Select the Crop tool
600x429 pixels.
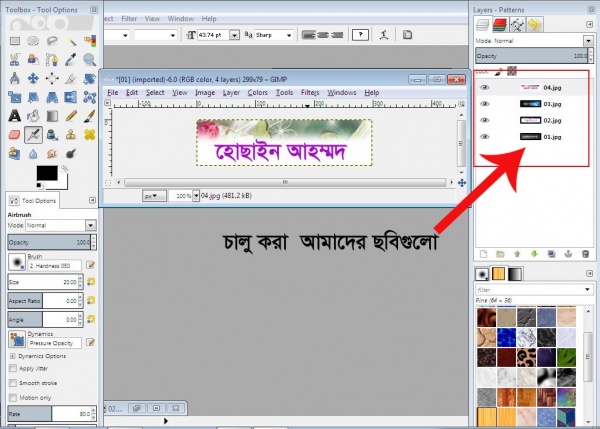[71, 78]
